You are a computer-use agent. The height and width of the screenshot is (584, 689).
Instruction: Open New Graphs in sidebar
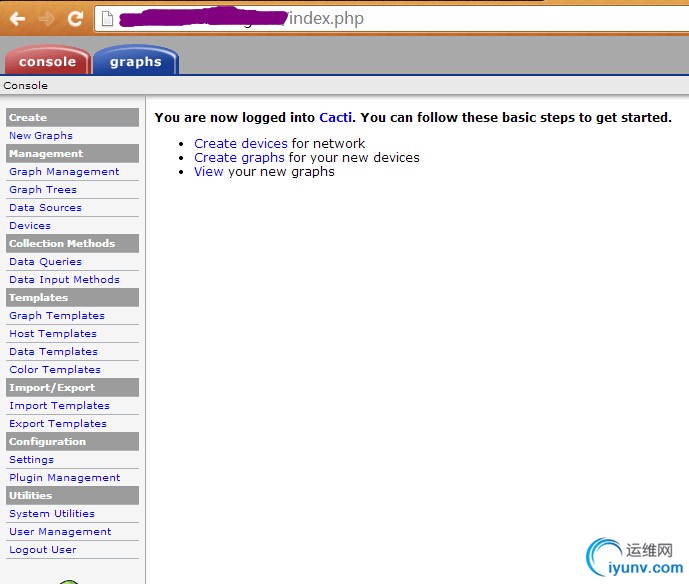pos(41,135)
